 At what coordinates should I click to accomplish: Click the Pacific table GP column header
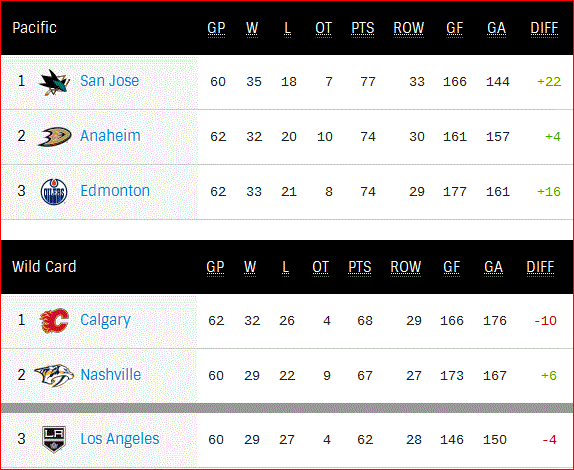(216, 29)
